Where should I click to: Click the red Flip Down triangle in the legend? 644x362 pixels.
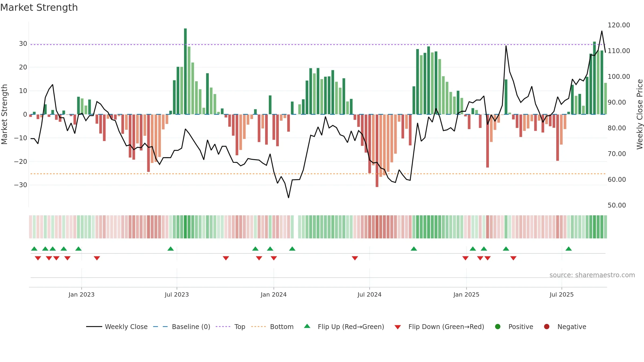click(x=398, y=327)
